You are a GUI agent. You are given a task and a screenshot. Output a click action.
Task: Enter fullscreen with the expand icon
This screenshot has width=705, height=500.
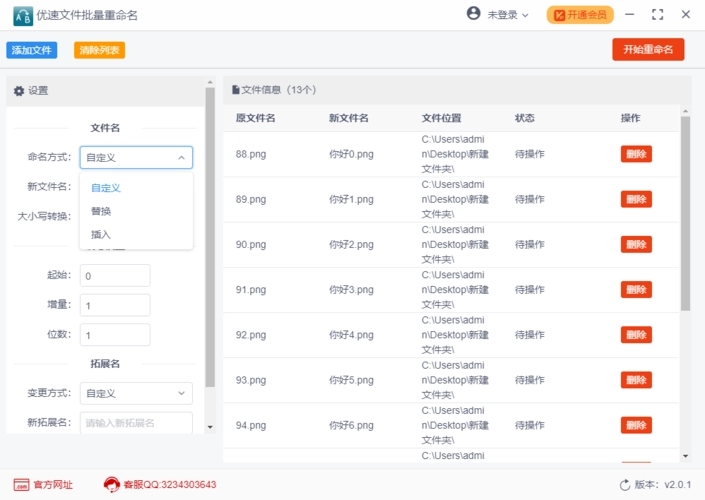click(x=657, y=15)
